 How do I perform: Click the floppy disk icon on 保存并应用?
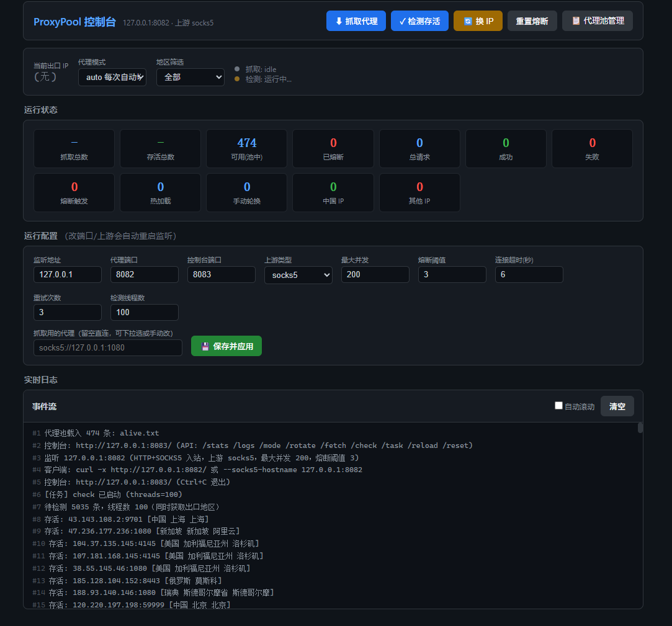pyautogui.click(x=205, y=346)
